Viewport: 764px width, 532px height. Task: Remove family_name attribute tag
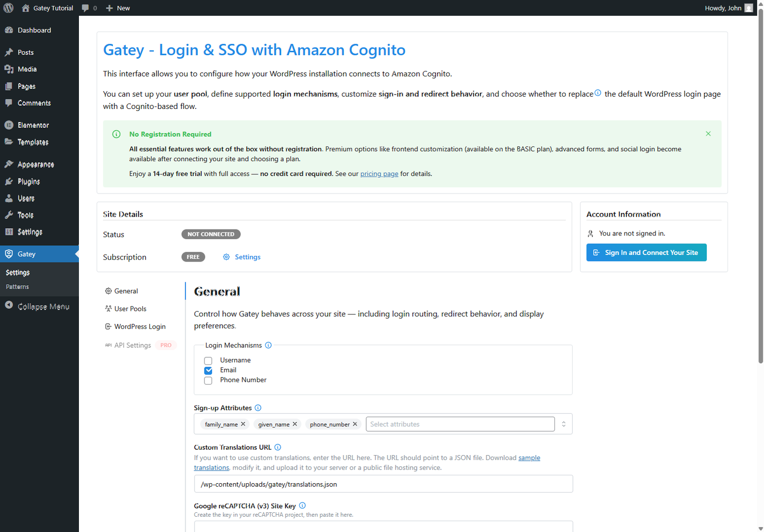243,424
